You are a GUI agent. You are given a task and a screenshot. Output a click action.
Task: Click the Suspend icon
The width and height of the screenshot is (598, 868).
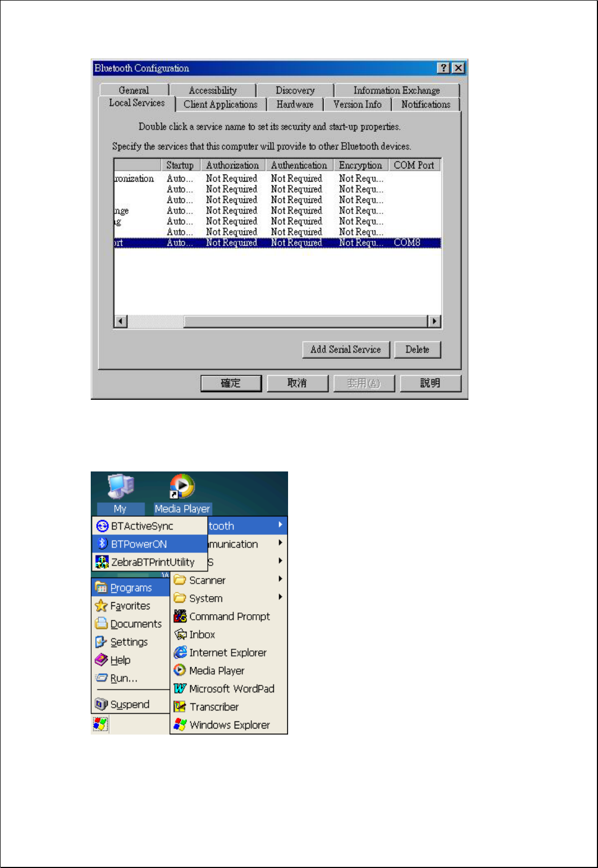[101, 704]
